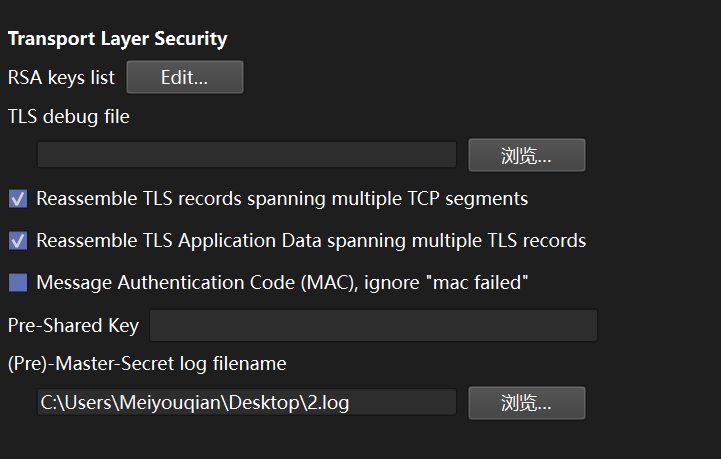This screenshot has width=721, height=459.
Task: Disable Reassemble TLS Application Data checkbox
Action: click(18, 241)
